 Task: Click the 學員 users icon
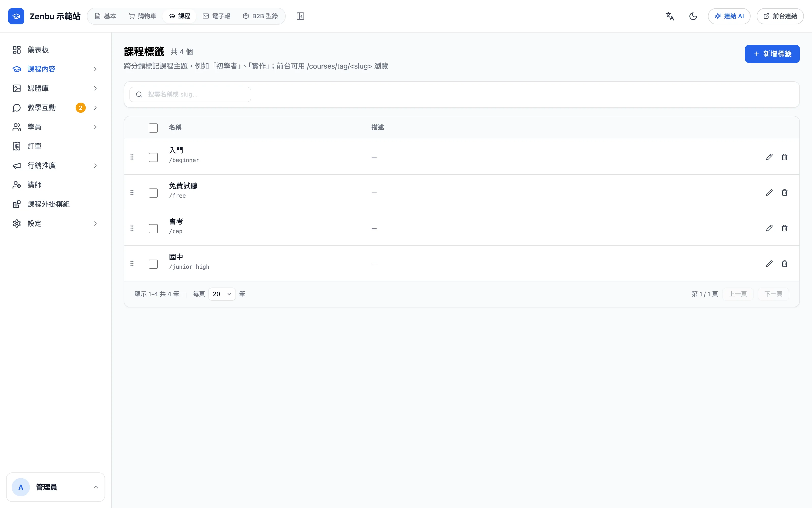pyautogui.click(x=17, y=127)
